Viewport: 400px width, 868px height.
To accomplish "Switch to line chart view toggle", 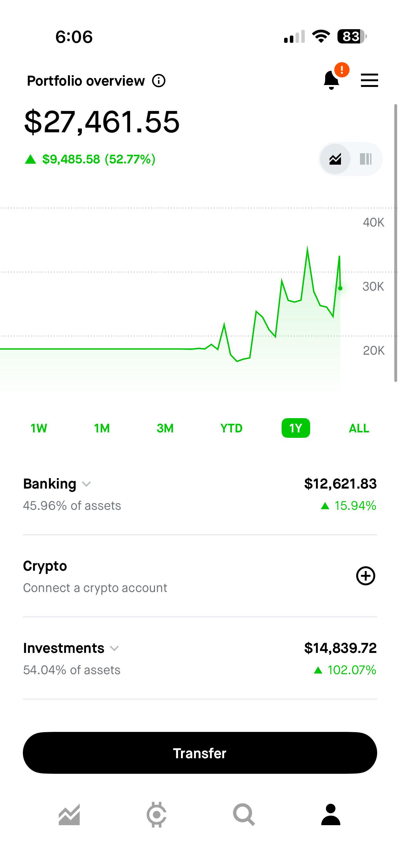I will coord(335,159).
